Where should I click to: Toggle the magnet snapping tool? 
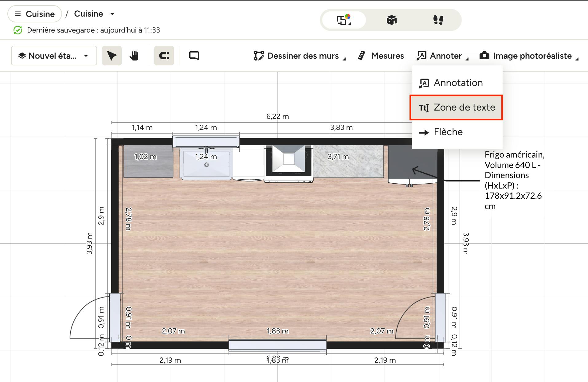pos(164,56)
